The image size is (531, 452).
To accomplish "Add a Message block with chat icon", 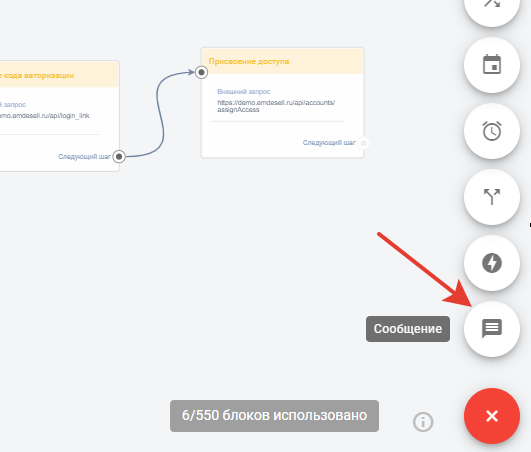I will click(x=492, y=329).
